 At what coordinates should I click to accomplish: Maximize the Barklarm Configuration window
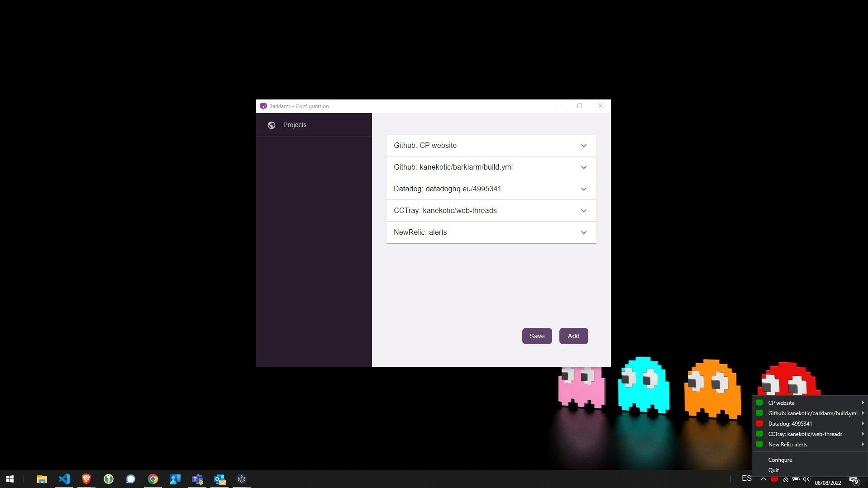pos(580,106)
